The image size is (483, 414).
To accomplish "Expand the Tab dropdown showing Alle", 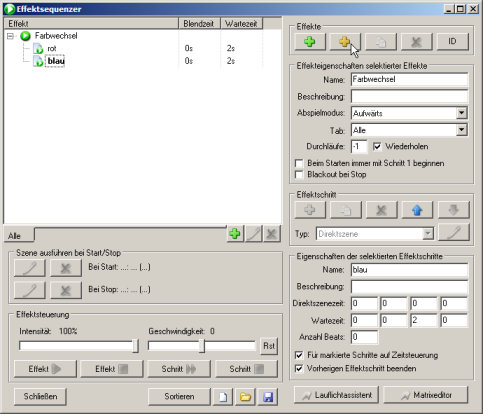I will tap(461, 130).
